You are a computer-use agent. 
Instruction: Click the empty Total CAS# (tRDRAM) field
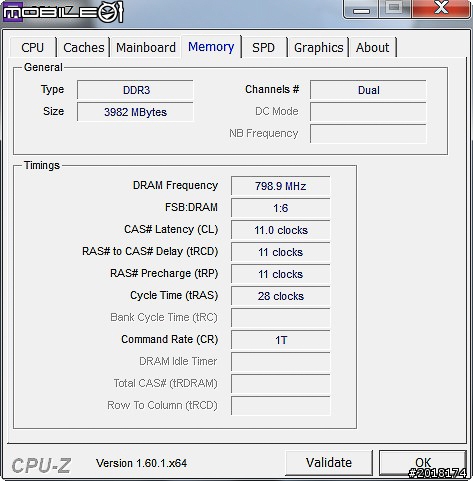click(281, 384)
